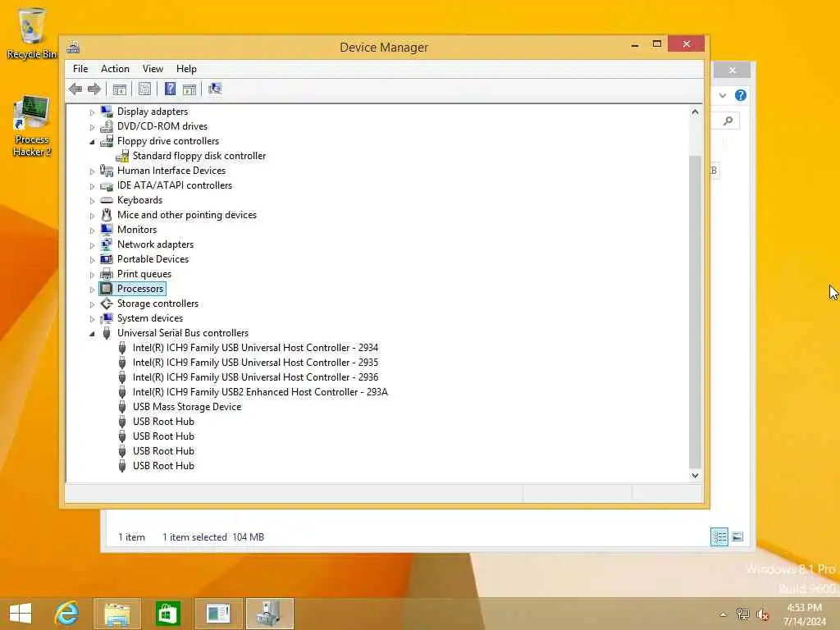
Task: Click the Human Interface Devices icon
Action: tap(107, 171)
